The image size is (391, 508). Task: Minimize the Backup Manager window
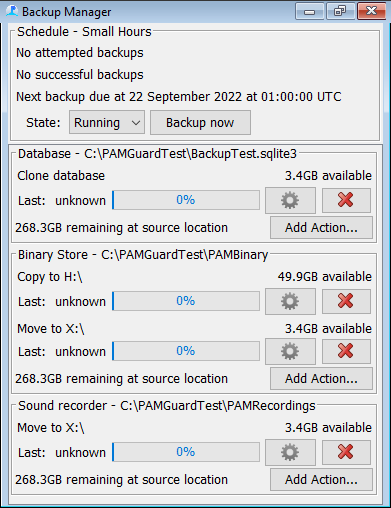[x=310, y=11]
